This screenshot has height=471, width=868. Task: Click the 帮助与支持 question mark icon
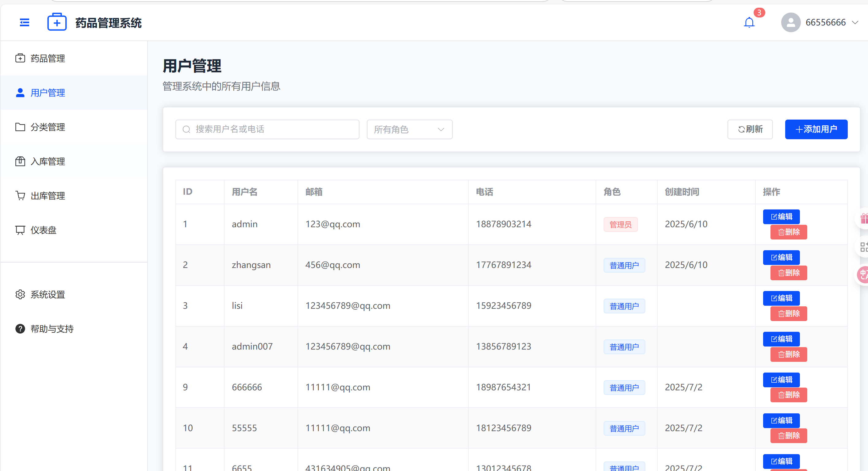(20, 329)
